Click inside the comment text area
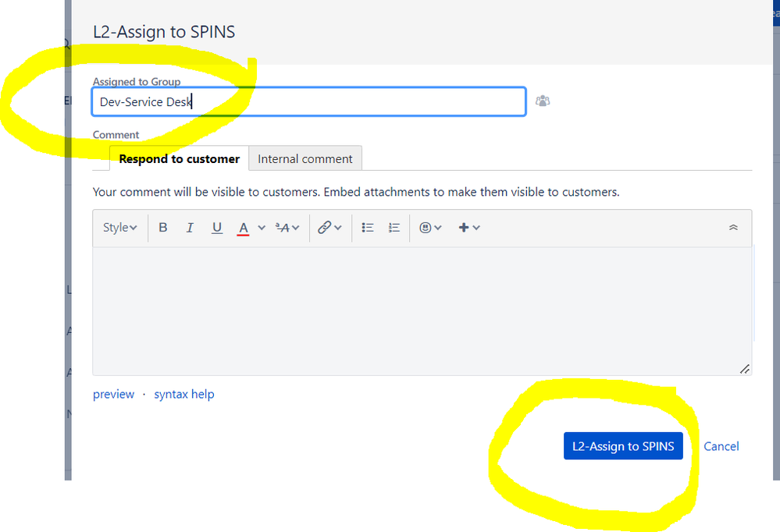The image size is (780, 532). click(422, 310)
